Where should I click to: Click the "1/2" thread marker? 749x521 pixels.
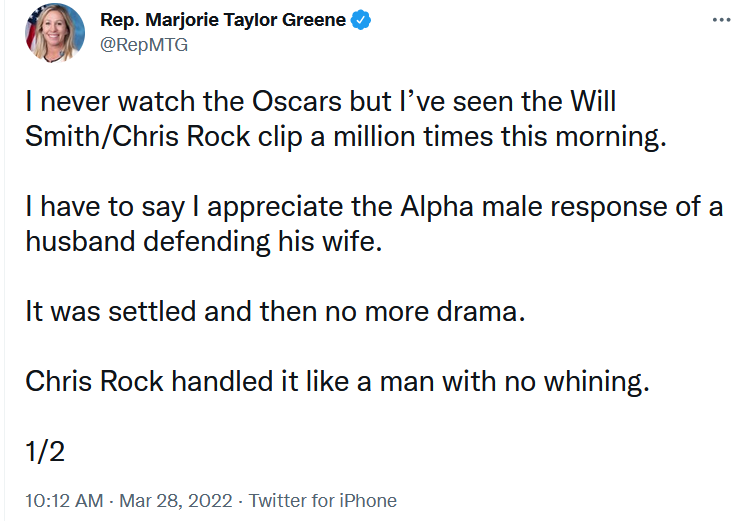click(x=45, y=451)
